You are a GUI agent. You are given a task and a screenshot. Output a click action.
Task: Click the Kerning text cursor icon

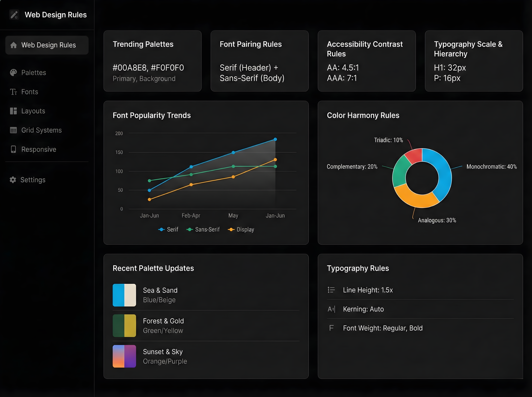point(331,309)
